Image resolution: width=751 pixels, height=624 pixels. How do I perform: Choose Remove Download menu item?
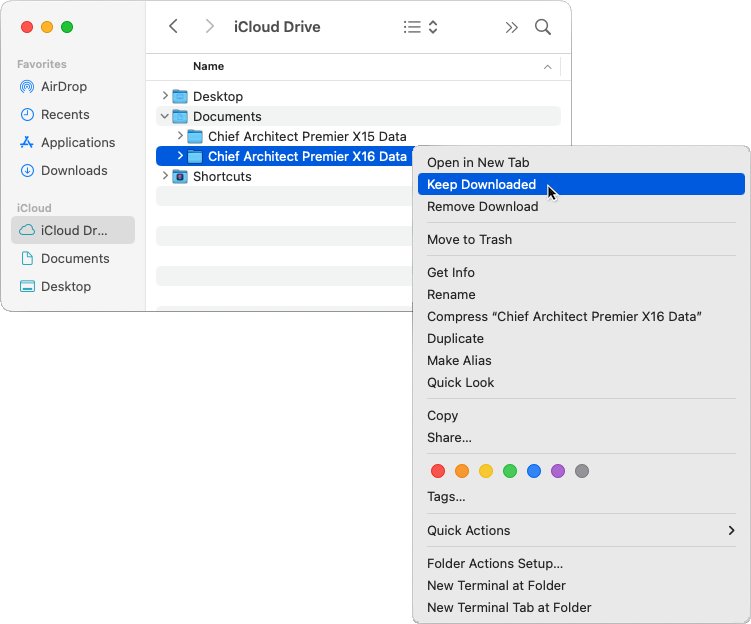[581, 206]
